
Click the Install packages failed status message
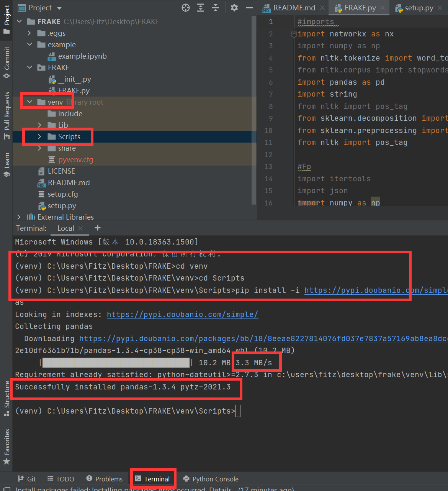point(155,489)
